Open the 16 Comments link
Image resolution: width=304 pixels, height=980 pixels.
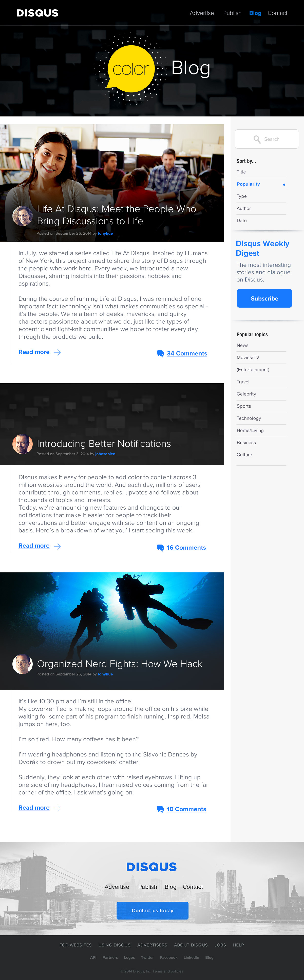186,547
